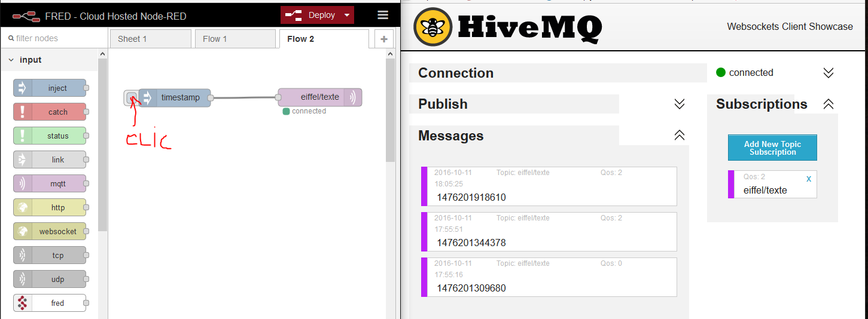Screen dimensions: 868x319
Task: Click the connected status under eiffel/texte node
Action: click(x=304, y=111)
